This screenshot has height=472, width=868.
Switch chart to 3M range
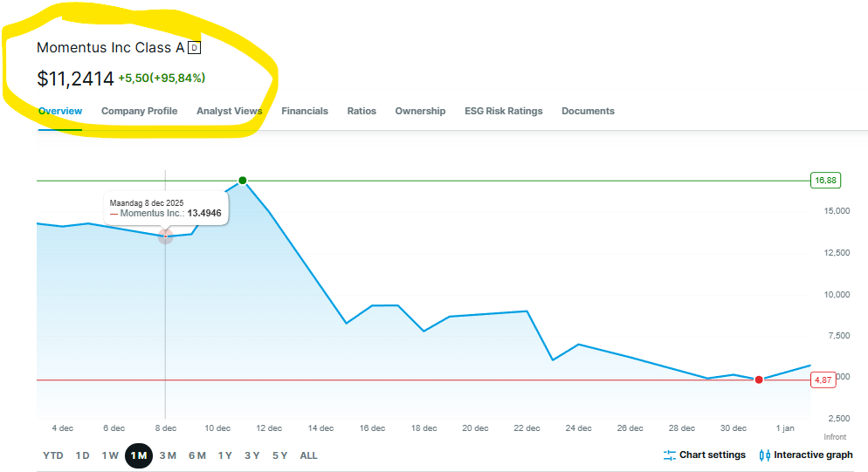[168, 455]
